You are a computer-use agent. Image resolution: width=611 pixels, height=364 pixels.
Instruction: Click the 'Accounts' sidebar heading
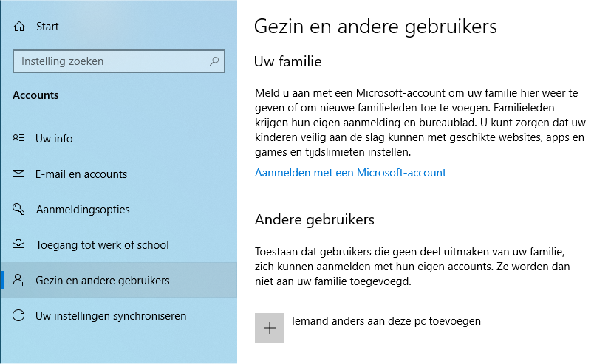click(x=35, y=95)
